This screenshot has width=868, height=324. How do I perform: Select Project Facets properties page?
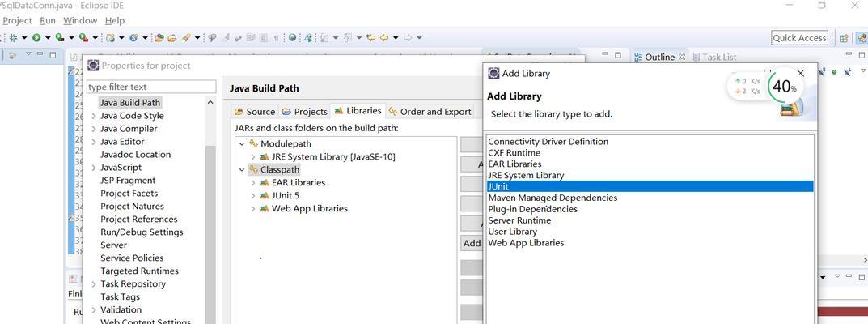129,194
